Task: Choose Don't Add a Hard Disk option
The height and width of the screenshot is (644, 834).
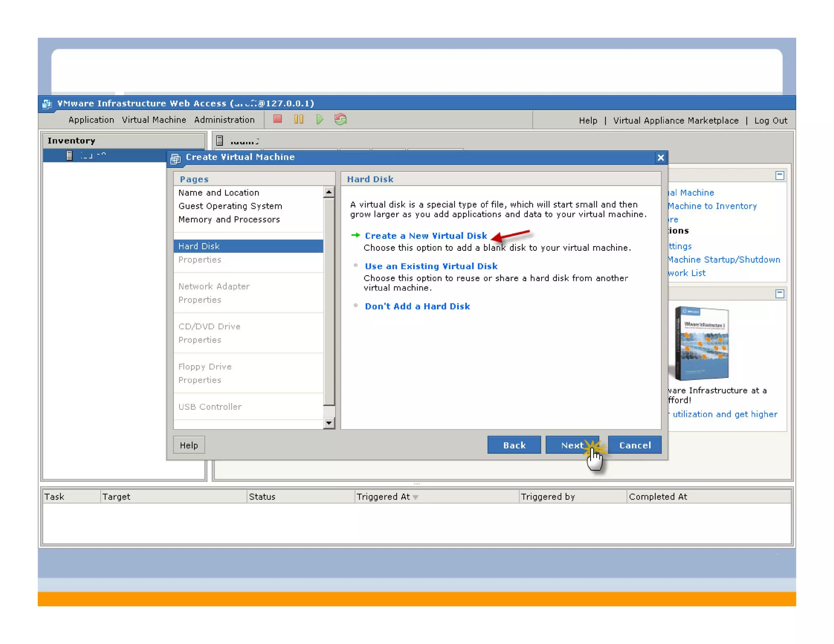Action: (417, 307)
